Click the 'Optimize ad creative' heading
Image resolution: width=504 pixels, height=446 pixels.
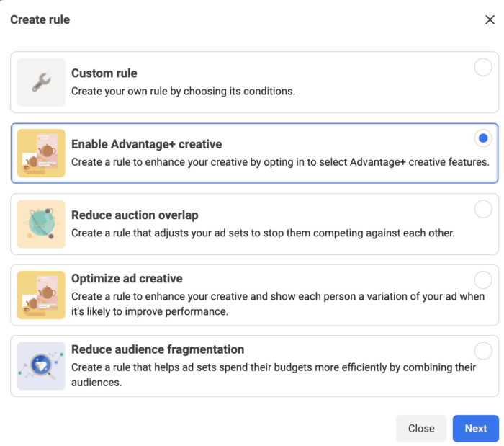click(127, 278)
